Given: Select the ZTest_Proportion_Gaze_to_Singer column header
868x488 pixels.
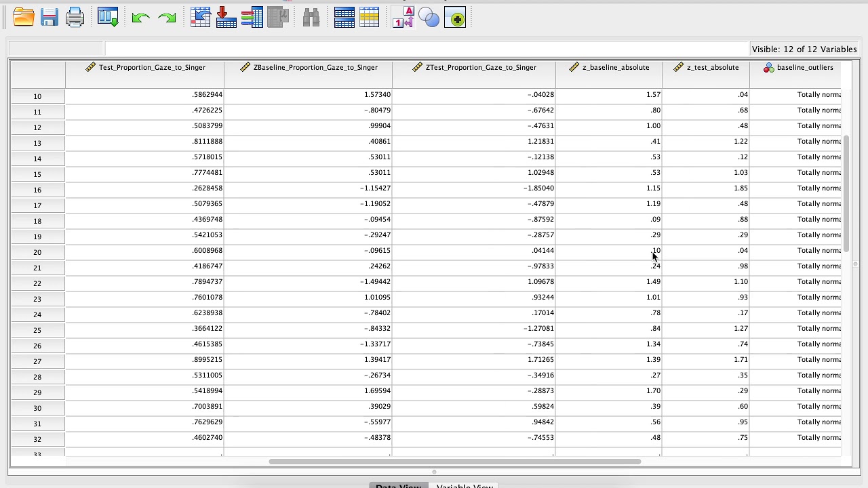Looking at the screenshot, I should 474,75.
